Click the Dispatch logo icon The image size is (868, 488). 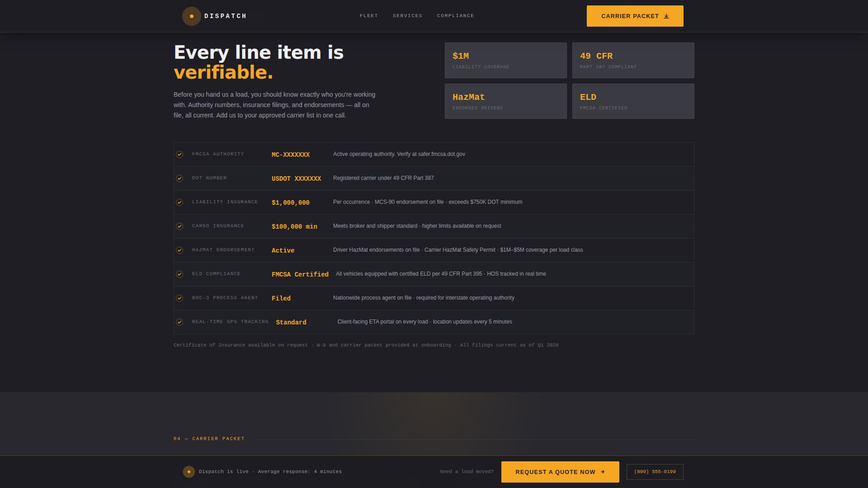coord(191,16)
